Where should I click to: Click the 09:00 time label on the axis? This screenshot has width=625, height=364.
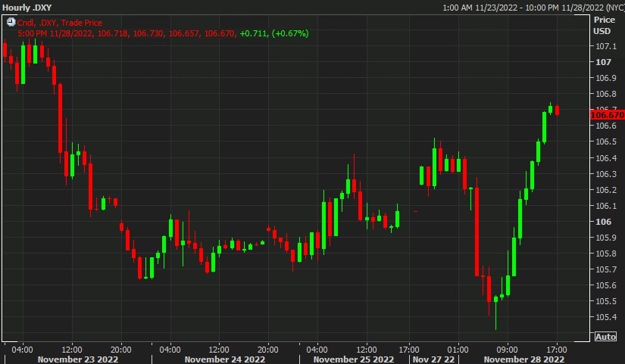pyautogui.click(x=507, y=350)
